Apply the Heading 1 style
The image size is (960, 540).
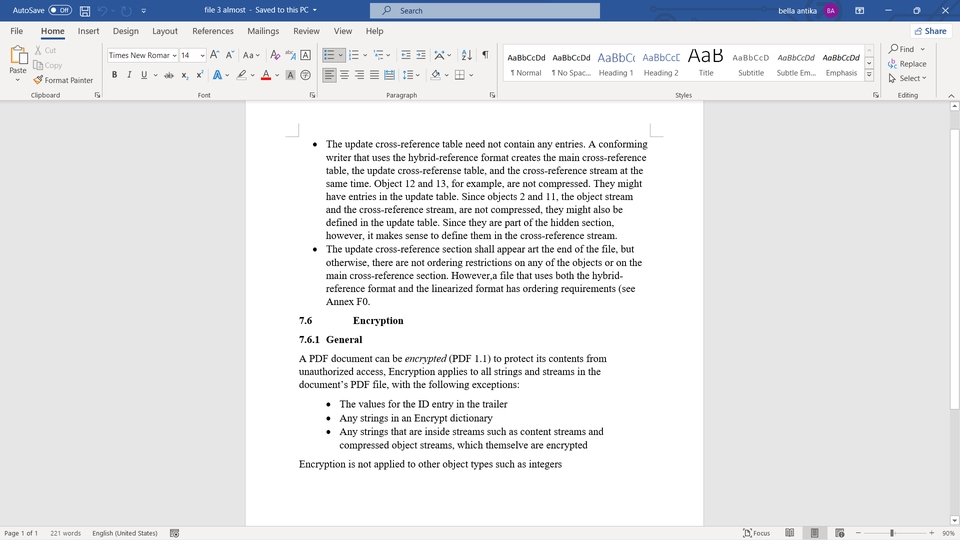616,63
